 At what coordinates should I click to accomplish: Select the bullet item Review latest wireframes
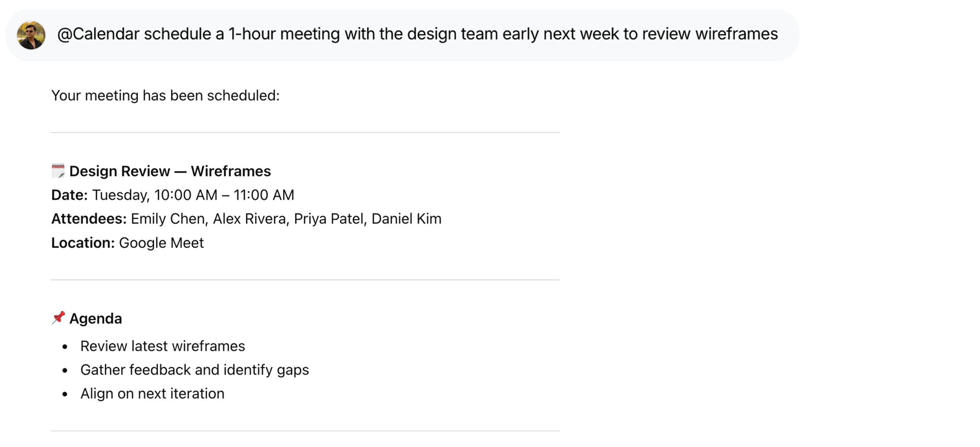162,346
